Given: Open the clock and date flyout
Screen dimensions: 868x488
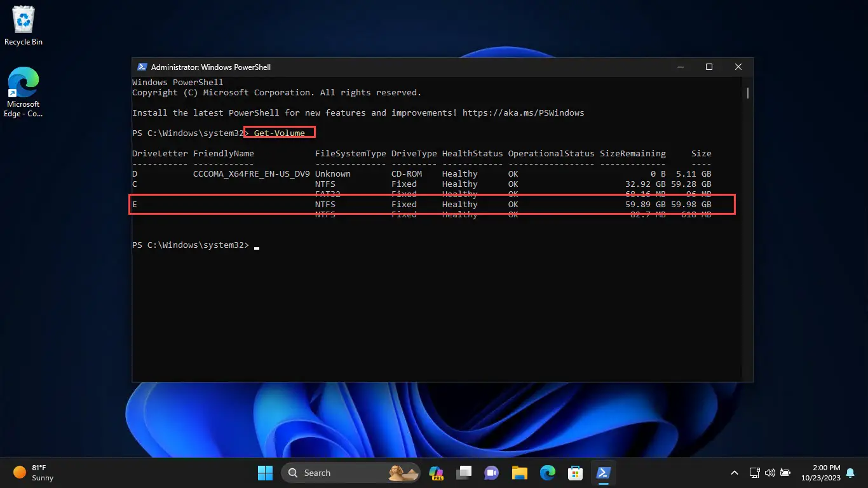Looking at the screenshot, I should (821, 473).
